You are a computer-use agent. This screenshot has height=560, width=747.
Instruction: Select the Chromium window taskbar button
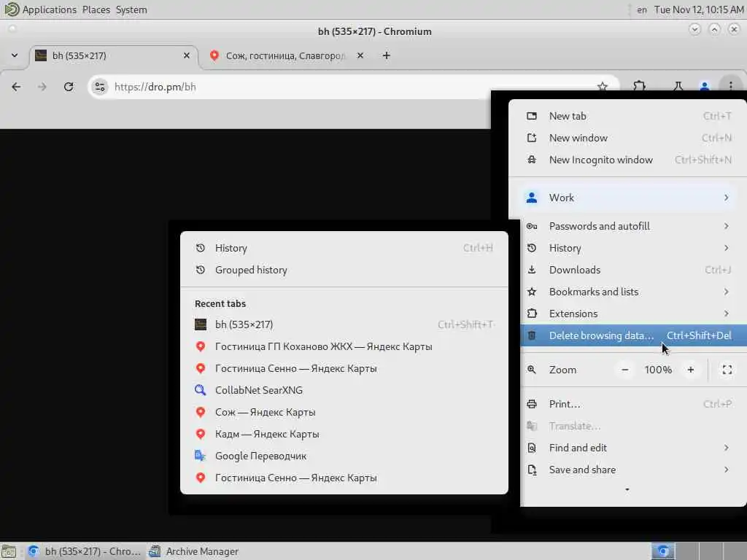click(84, 551)
